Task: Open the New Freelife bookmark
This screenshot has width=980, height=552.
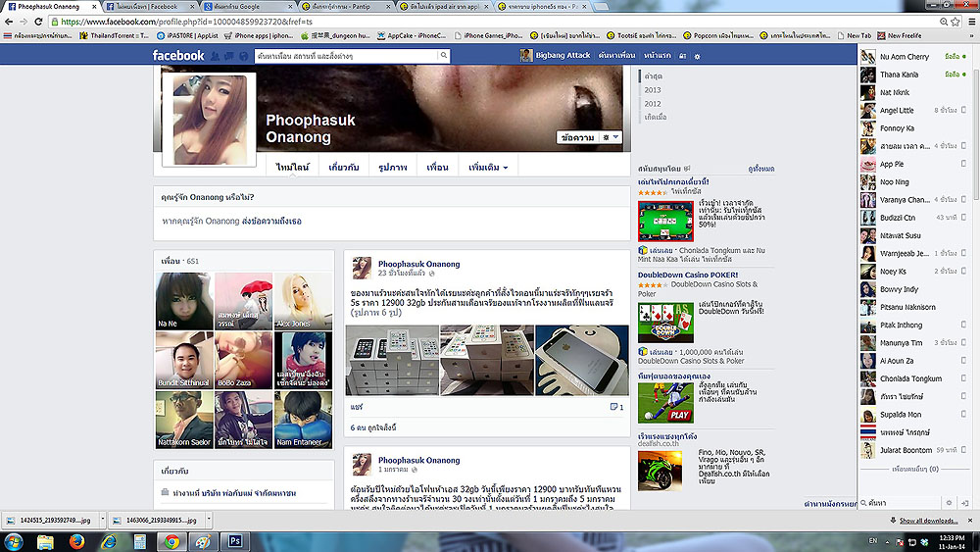Action: pyautogui.click(x=900, y=35)
